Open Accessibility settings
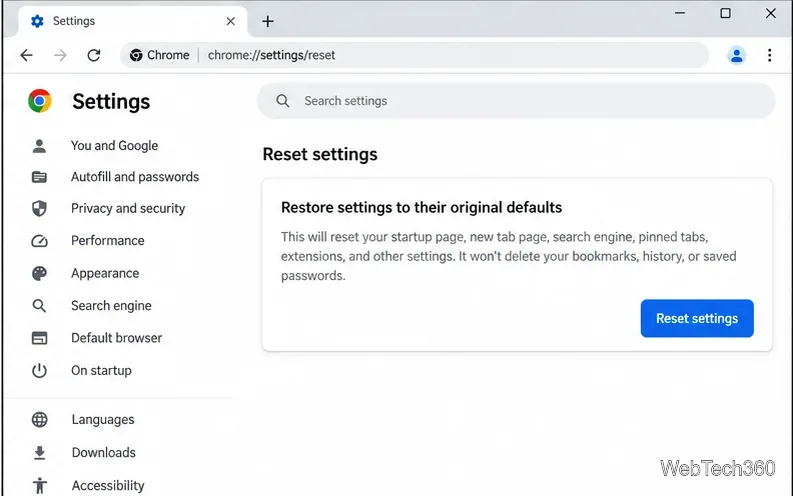Image resolution: width=793 pixels, height=496 pixels. click(108, 485)
